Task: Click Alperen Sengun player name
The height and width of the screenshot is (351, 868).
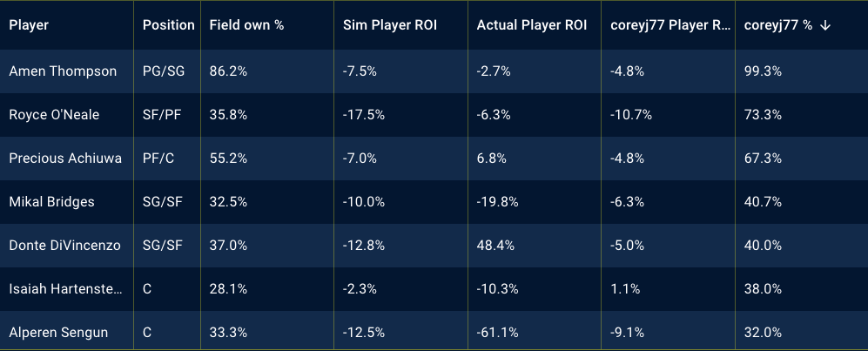Action: 57,332
